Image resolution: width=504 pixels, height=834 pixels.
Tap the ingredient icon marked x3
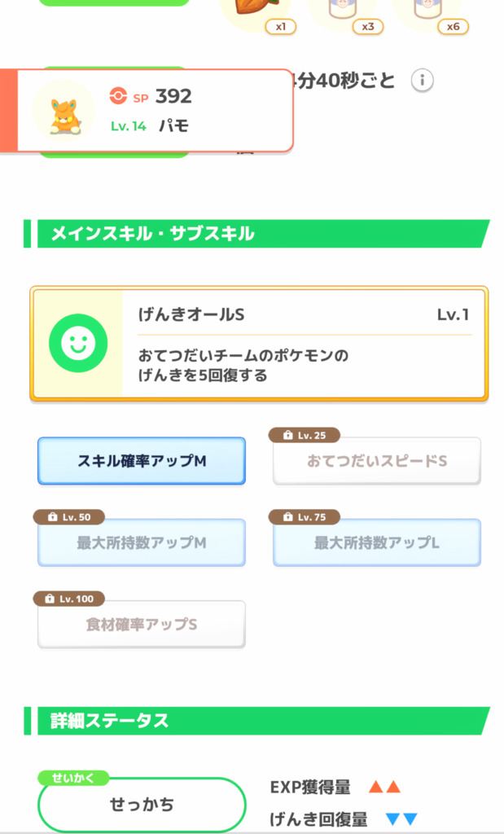[342, 8]
